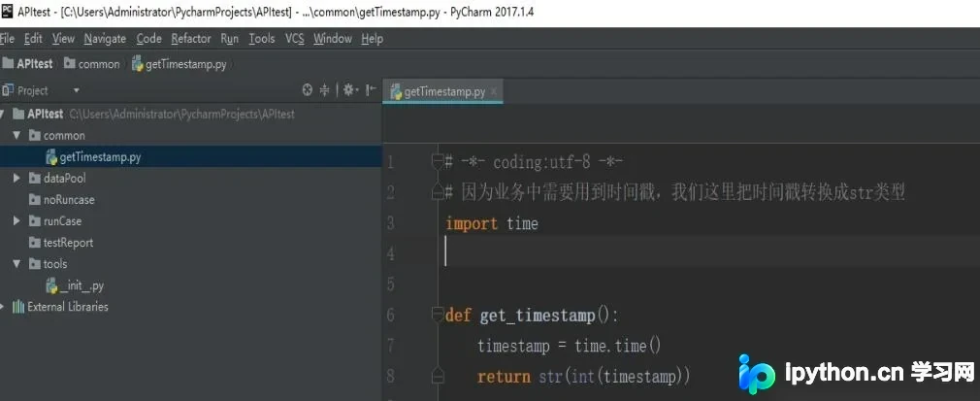Open the Edit menu

tap(33, 39)
